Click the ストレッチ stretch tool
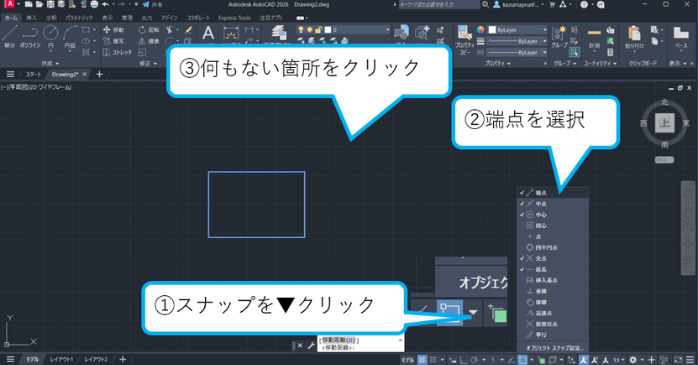Screen dimensions: 698x365 (x=118, y=53)
